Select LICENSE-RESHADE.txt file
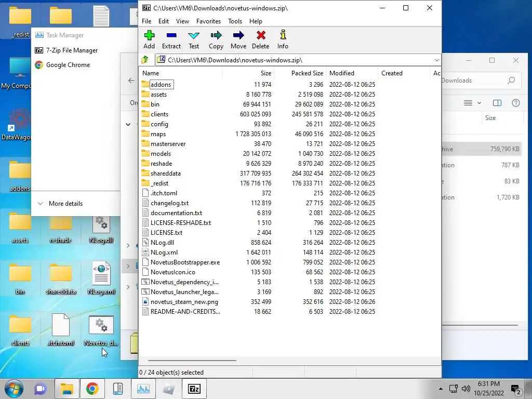The height and width of the screenshot is (399, 532). 259,222
